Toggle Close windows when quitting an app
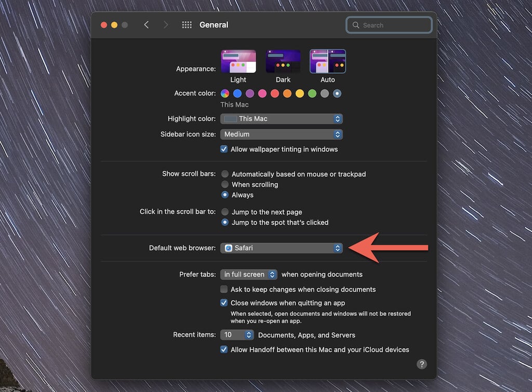The image size is (532, 392). click(x=224, y=303)
